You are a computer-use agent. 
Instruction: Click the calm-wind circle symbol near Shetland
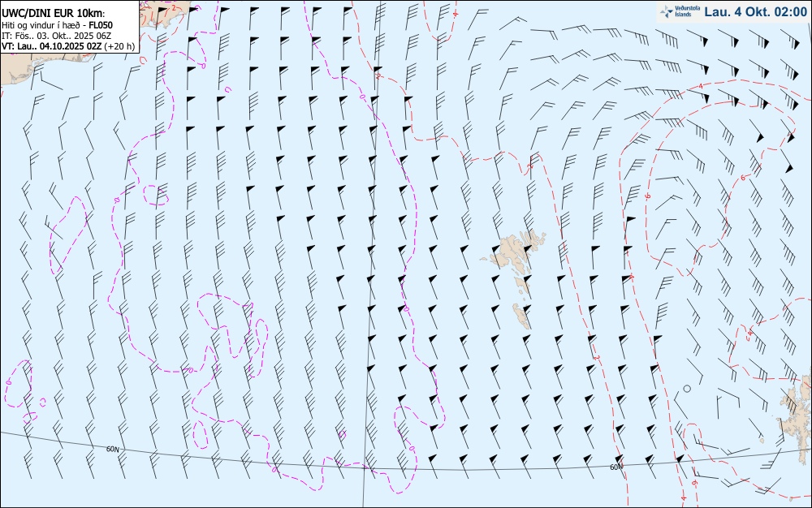(687, 389)
